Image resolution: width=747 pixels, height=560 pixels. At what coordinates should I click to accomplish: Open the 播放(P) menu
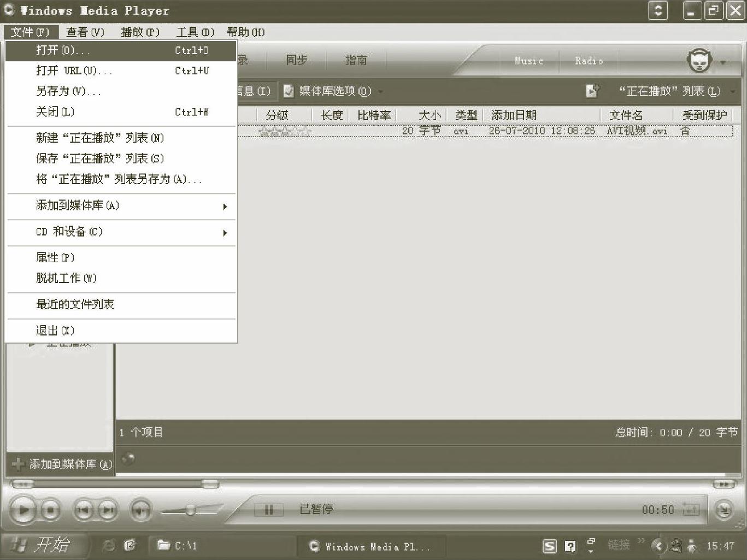(140, 32)
